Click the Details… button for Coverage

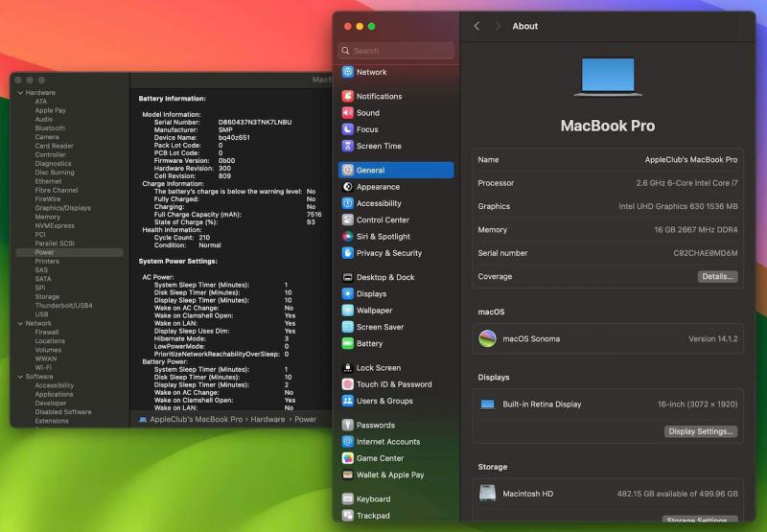717,277
